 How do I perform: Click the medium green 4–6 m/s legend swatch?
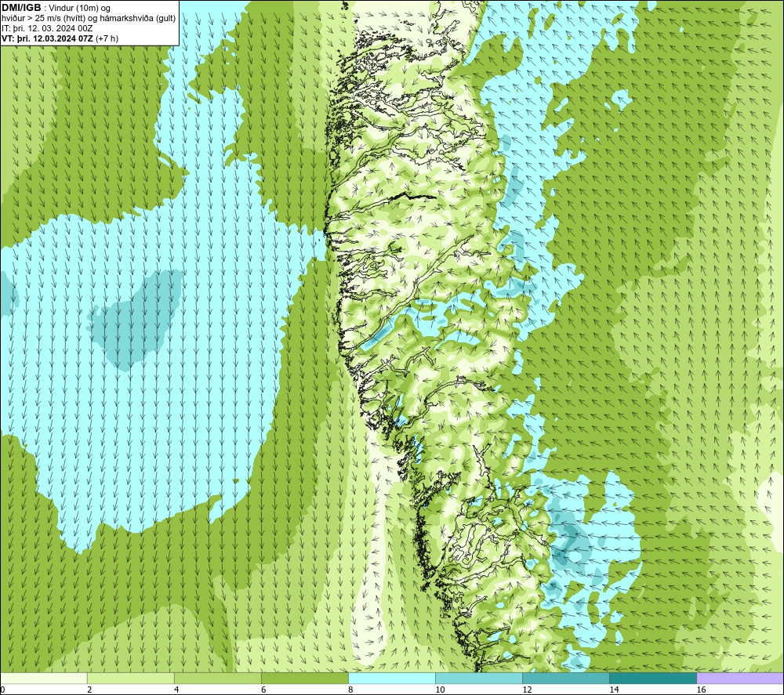[218, 679]
